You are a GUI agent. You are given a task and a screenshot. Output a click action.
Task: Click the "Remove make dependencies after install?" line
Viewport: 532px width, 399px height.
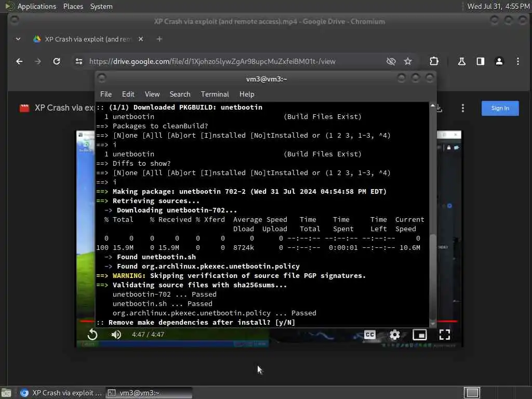[x=196, y=322]
